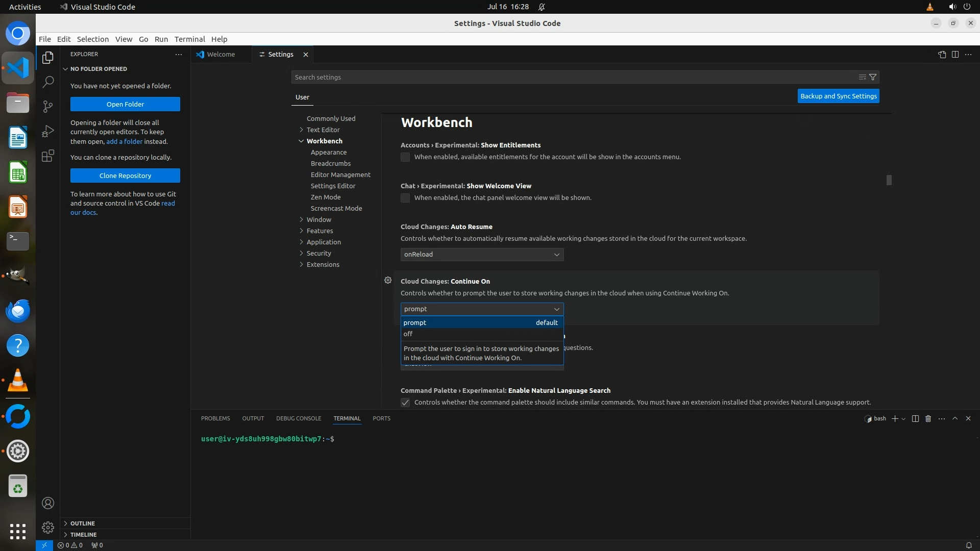The width and height of the screenshot is (980, 551).
Task: Enable the Show Entitlements checkbox
Action: pyautogui.click(x=405, y=157)
